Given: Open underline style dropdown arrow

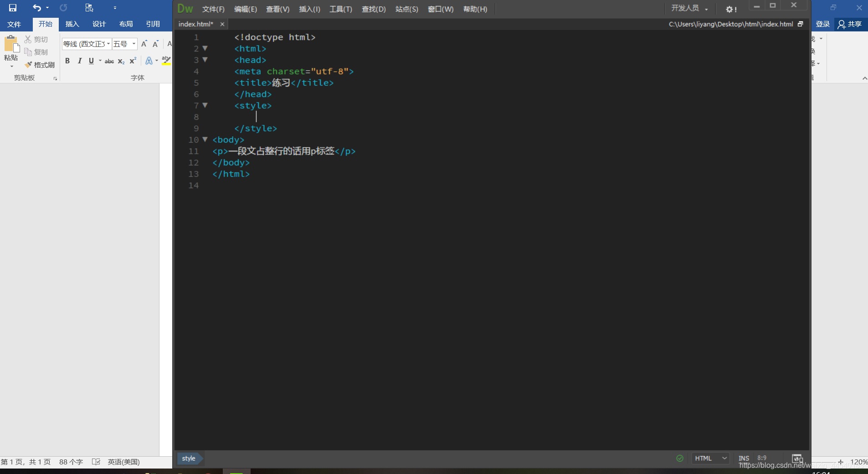Looking at the screenshot, I should point(100,61).
